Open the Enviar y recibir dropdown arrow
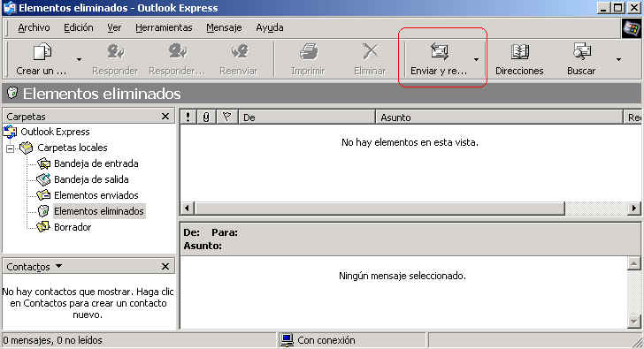644x349 pixels. [476, 60]
